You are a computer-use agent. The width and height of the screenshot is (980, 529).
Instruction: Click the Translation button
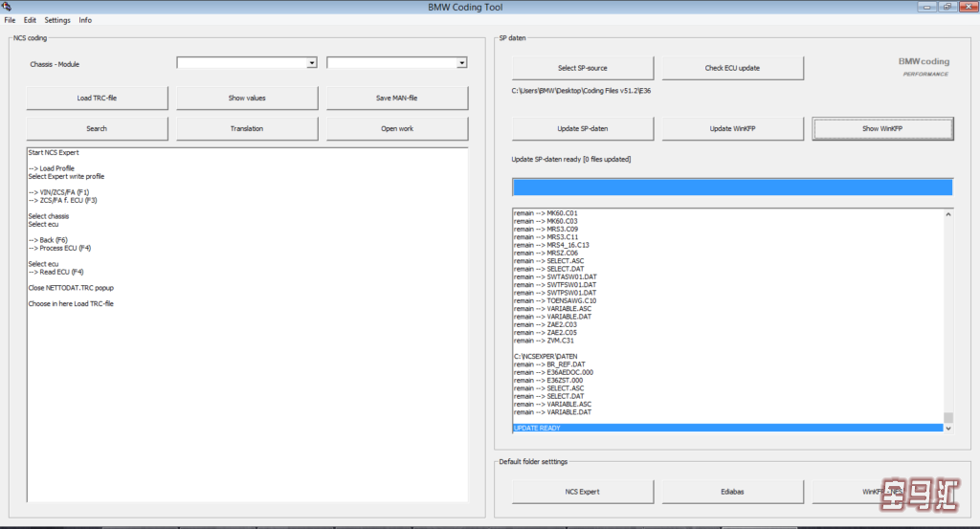coord(247,128)
